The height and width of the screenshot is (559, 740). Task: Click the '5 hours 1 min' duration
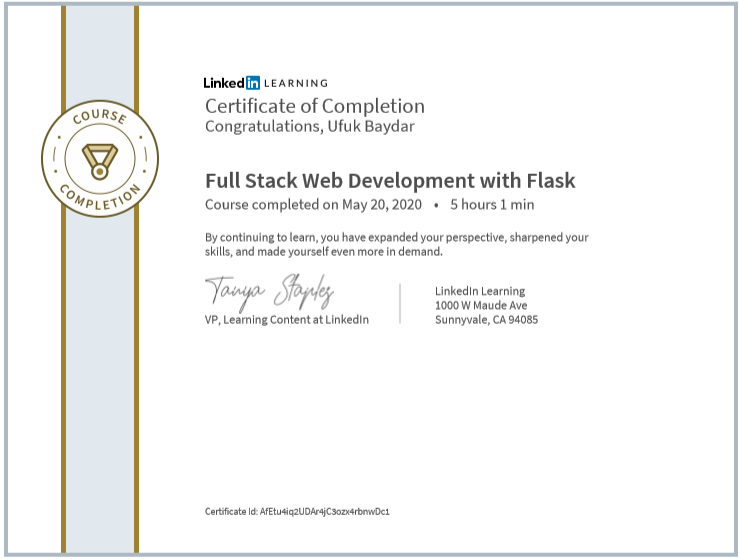[492, 205]
